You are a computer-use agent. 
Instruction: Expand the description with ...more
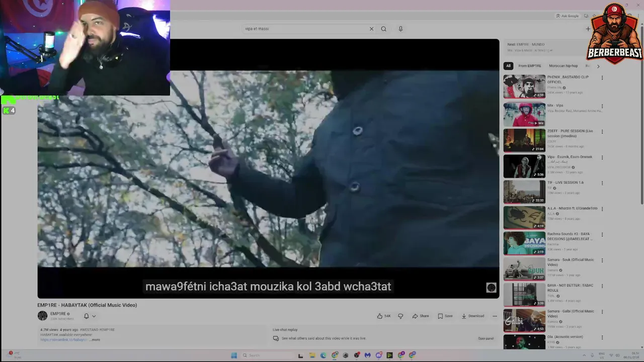(95, 340)
